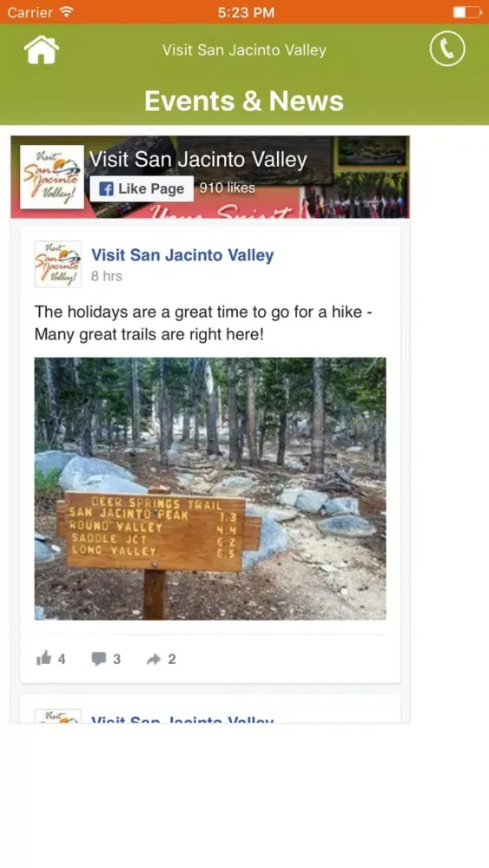Open the second post below

pos(210,709)
